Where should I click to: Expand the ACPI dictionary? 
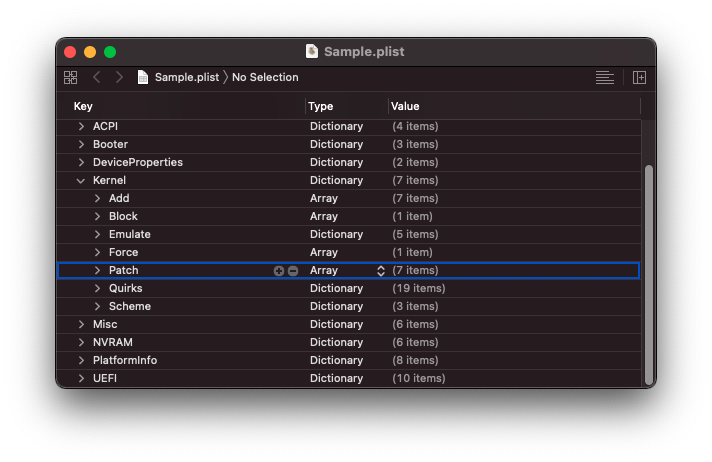click(x=81, y=127)
